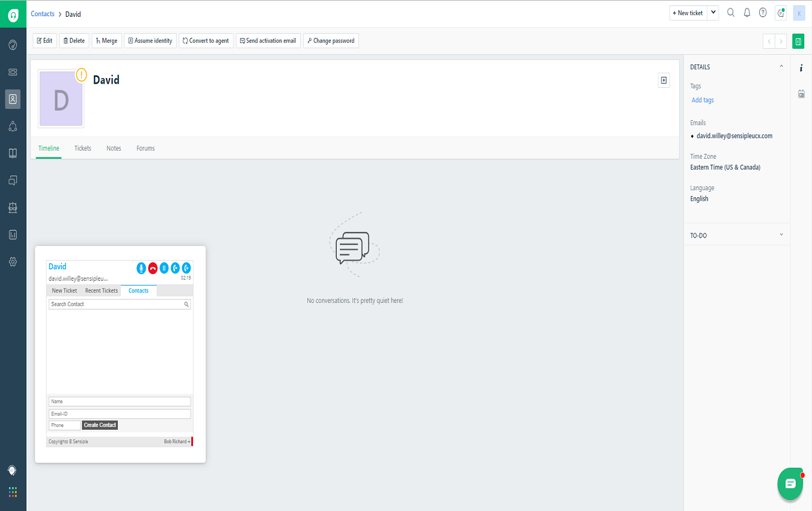The width and height of the screenshot is (812, 511).
Task: Toggle the schedule panel icon on the right edge
Action: click(x=801, y=93)
